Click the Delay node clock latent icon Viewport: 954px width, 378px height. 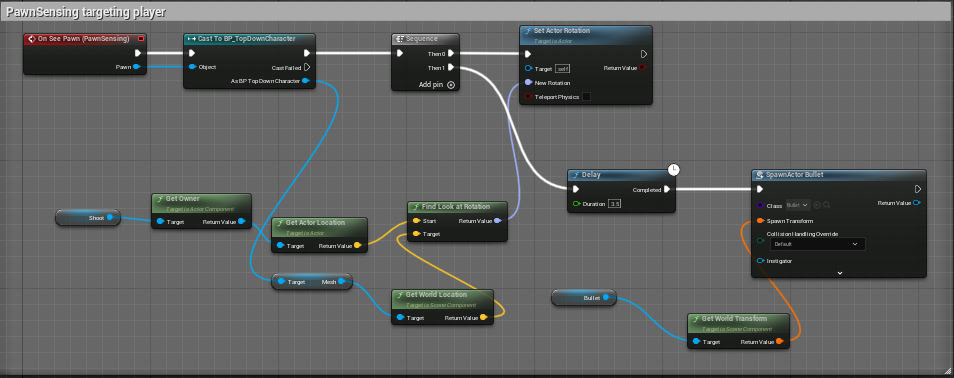(x=674, y=170)
